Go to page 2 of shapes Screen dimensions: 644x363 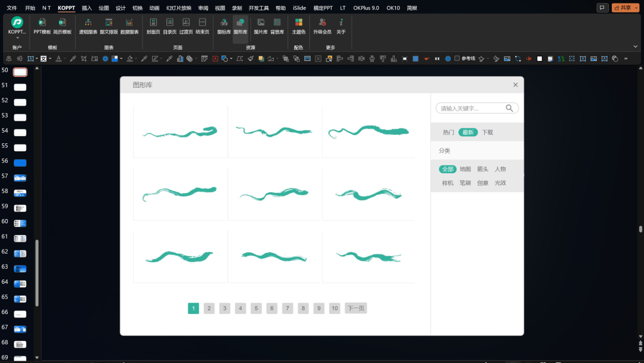209,308
